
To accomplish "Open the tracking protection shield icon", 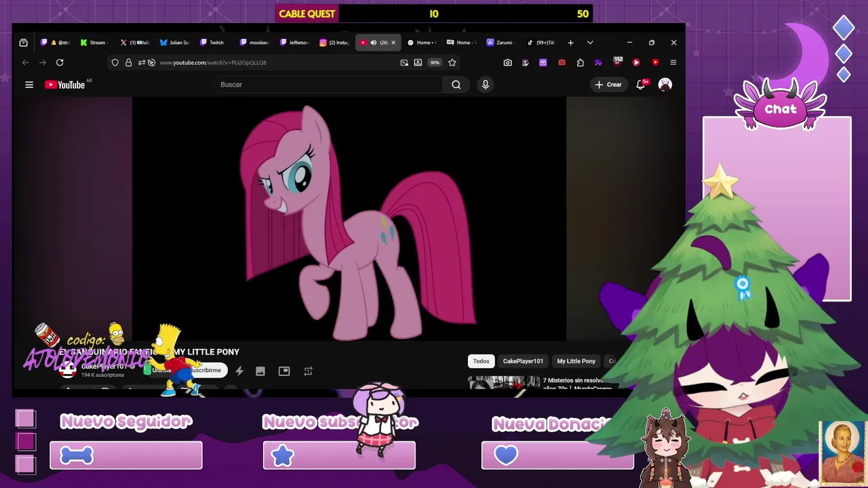I will click(x=115, y=62).
